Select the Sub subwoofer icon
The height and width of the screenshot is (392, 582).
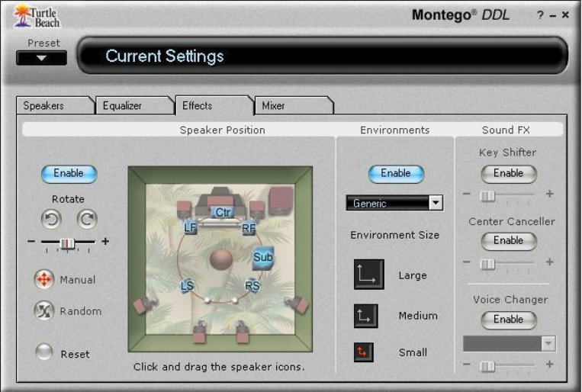[x=263, y=257]
